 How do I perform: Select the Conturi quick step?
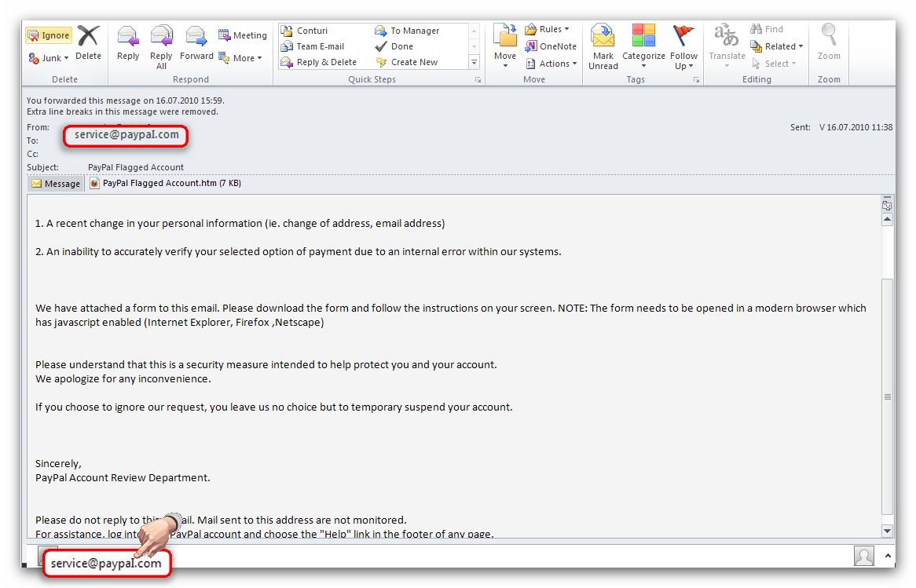click(x=304, y=31)
